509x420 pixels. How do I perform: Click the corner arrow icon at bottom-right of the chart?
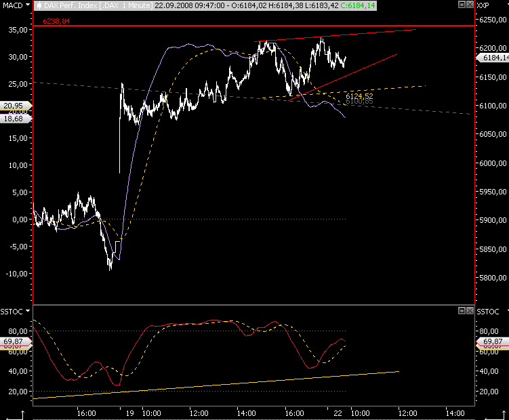click(495, 415)
